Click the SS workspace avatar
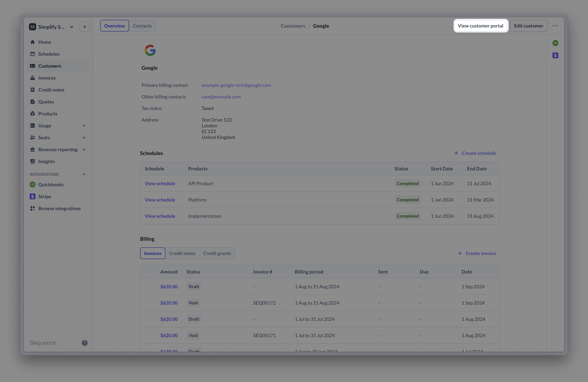Screen dimensions: 588x382 click(x=32, y=27)
